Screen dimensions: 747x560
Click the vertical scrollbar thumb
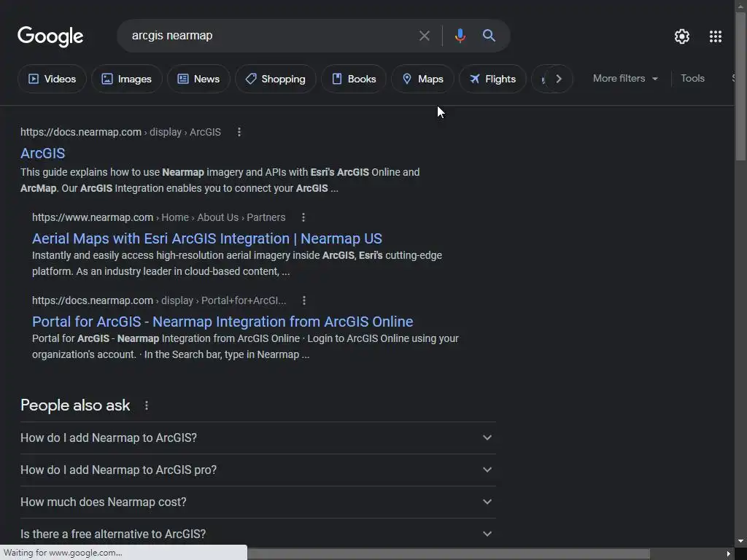741,87
